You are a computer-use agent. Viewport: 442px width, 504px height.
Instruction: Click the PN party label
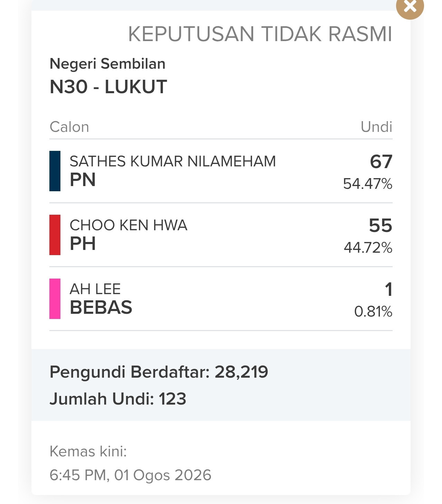click(83, 180)
